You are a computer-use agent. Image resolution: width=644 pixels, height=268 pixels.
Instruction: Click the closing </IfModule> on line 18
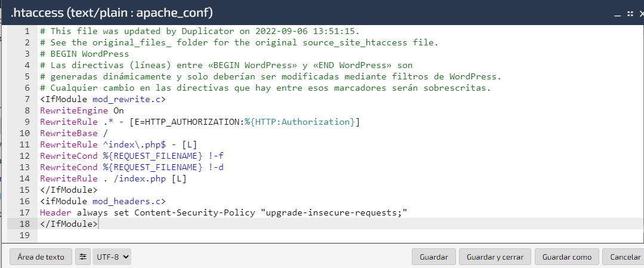click(x=69, y=224)
